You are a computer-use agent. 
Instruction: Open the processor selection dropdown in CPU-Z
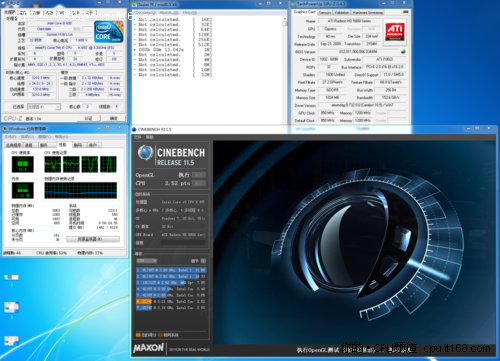tap(44, 107)
